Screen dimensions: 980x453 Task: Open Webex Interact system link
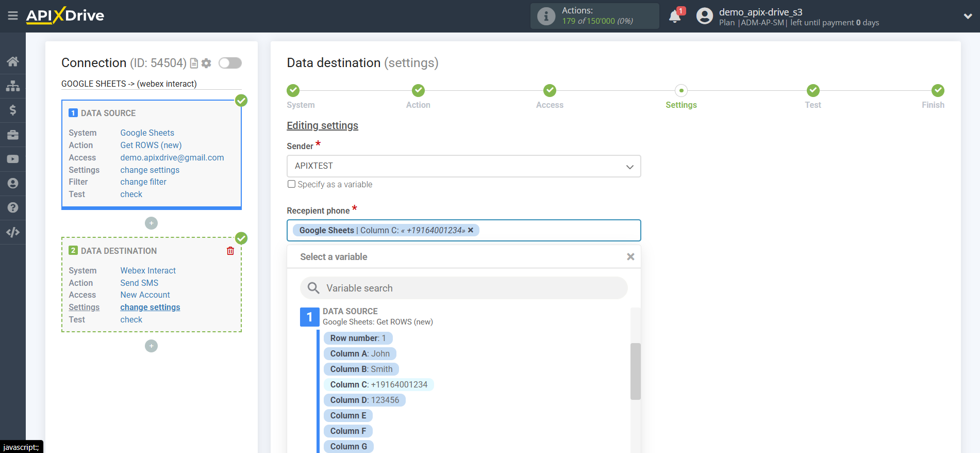click(148, 270)
